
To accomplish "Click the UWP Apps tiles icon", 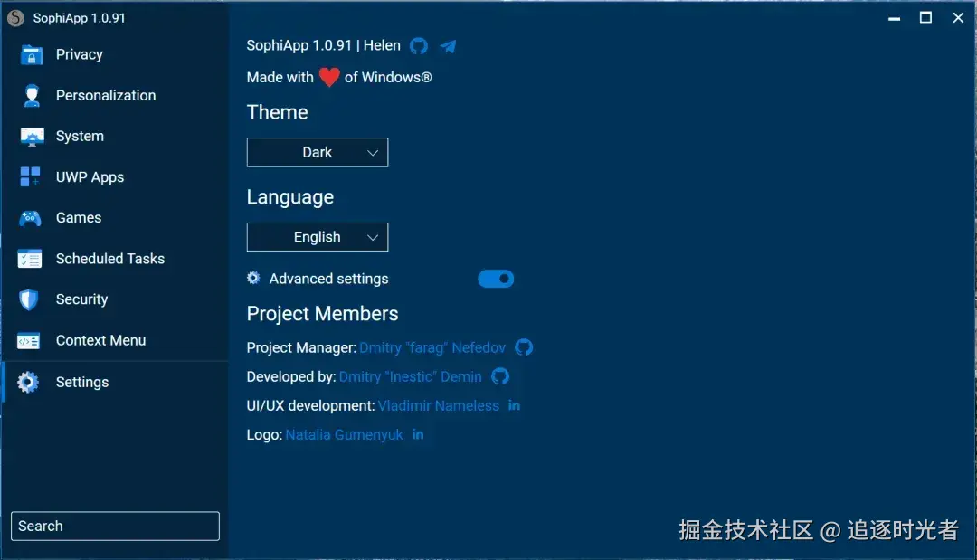I will 30,177.
